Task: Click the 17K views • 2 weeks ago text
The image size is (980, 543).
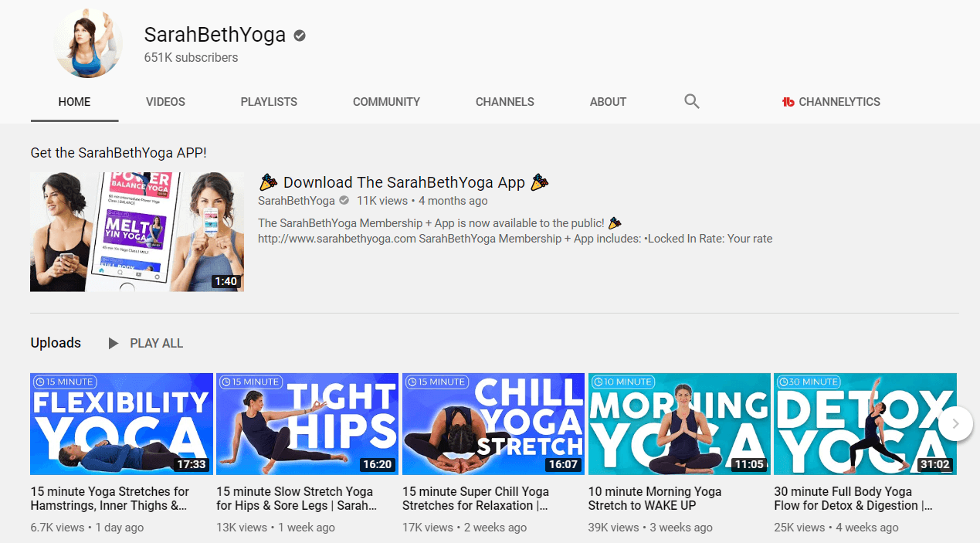Action: [x=464, y=528]
